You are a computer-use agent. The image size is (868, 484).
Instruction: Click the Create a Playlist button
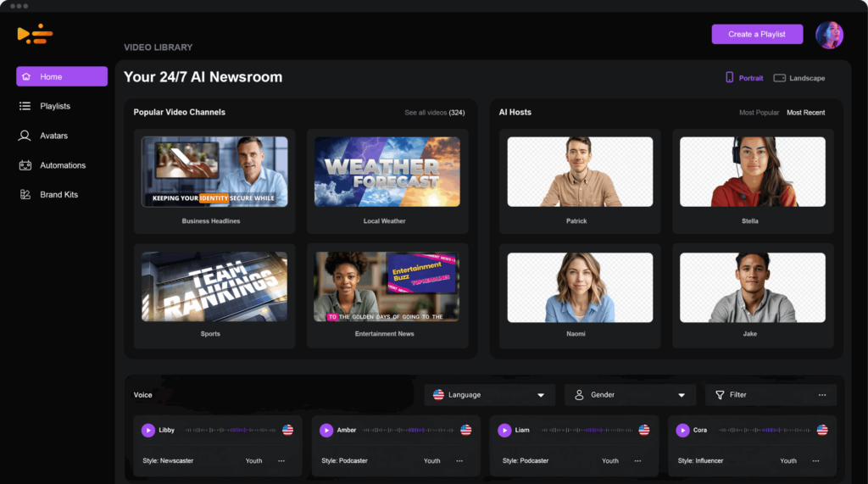point(757,34)
